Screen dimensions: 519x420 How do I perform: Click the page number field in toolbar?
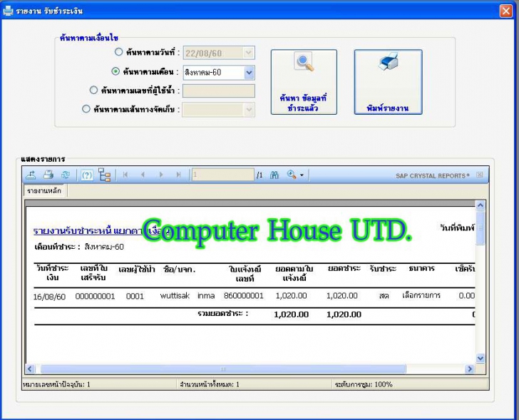(223, 175)
